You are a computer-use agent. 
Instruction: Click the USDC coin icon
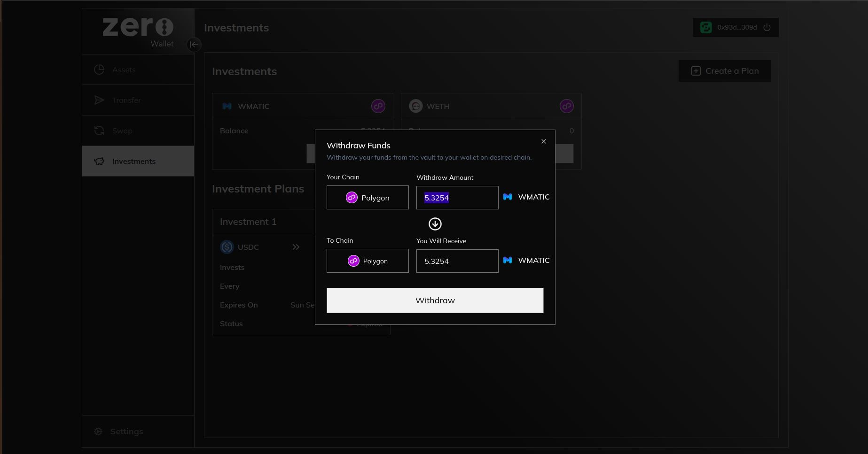click(227, 247)
